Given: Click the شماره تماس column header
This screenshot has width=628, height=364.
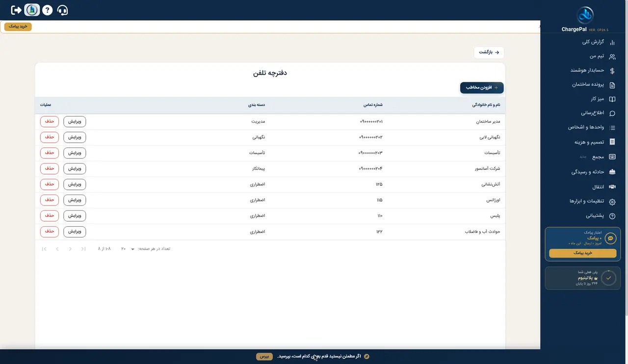Looking at the screenshot, I should tap(373, 105).
